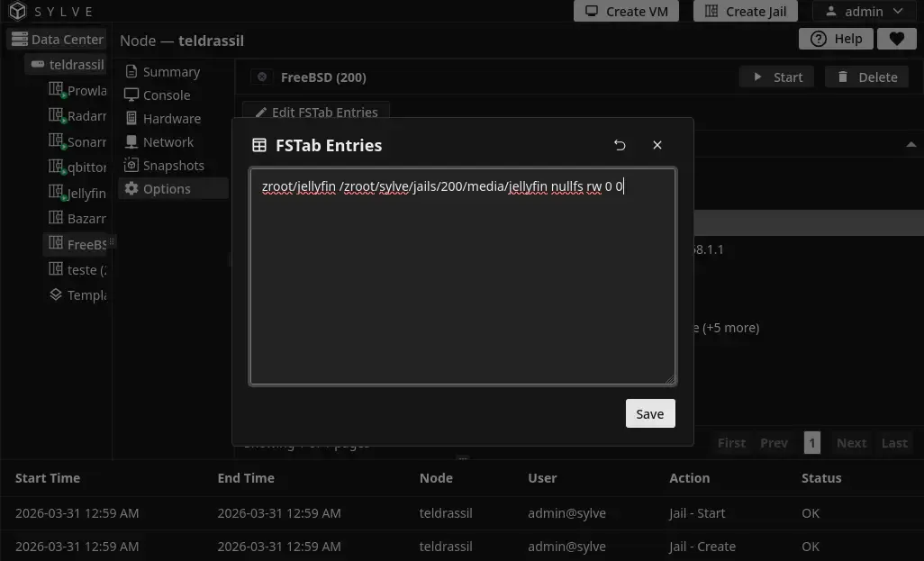924x561 pixels.
Task: Start the FreeBSD (200) jail
Action: [x=776, y=77]
